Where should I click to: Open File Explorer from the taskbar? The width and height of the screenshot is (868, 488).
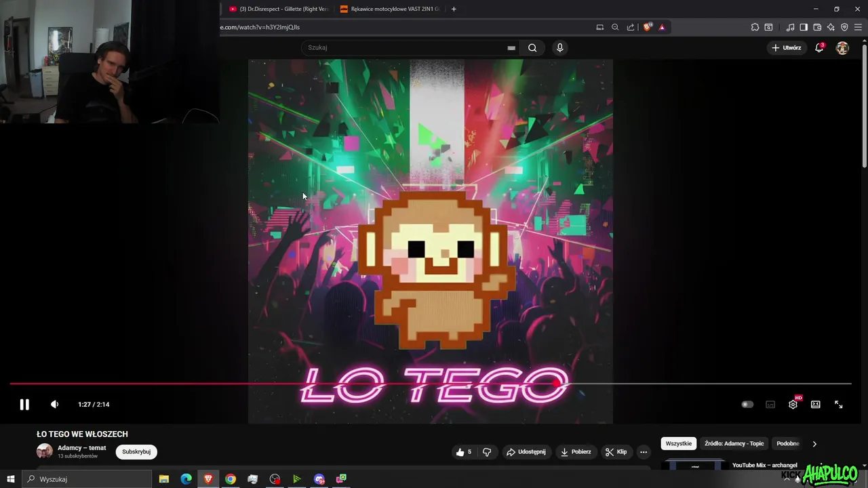point(164,479)
